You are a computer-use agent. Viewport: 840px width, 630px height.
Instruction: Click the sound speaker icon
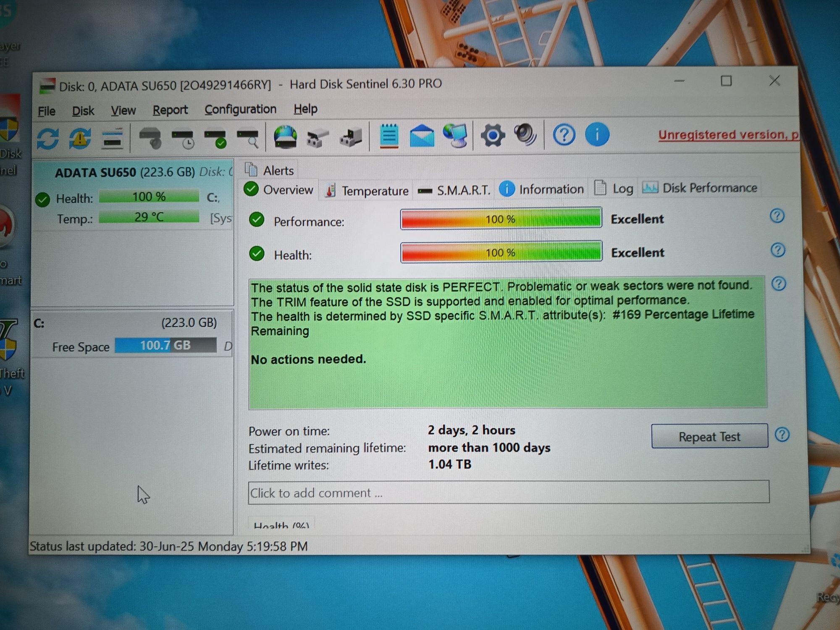pyautogui.click(x=525, y=135)
